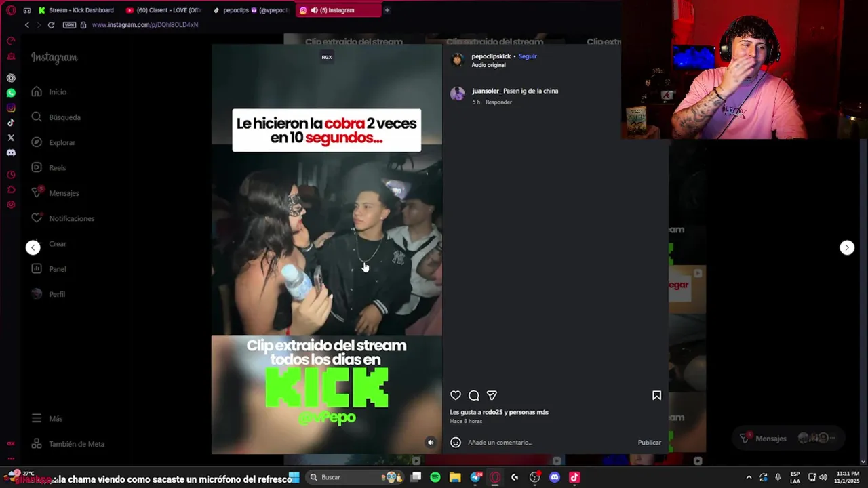
Task: Open Instagram in Opera sidebar
Action: click(11, 108)
